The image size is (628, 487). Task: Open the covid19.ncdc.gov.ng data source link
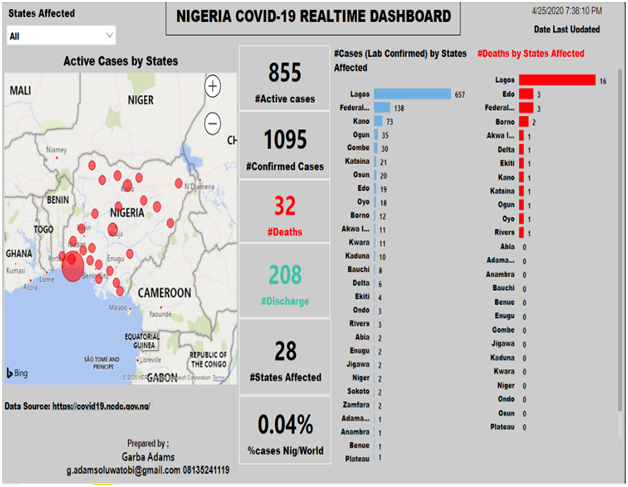[101, 406]
